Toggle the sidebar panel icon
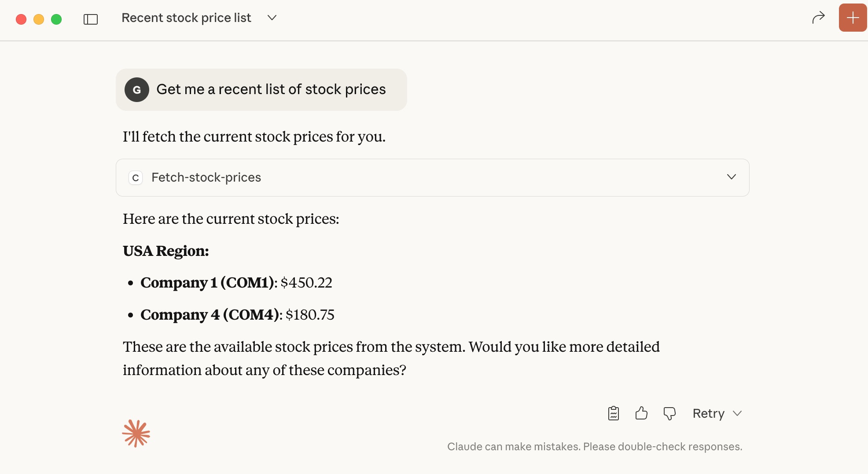The image size is (868, 474). 91,19
